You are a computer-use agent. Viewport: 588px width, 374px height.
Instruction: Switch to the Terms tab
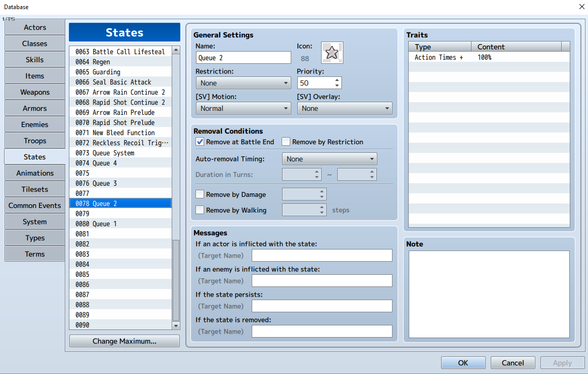[x=35, y=254]
